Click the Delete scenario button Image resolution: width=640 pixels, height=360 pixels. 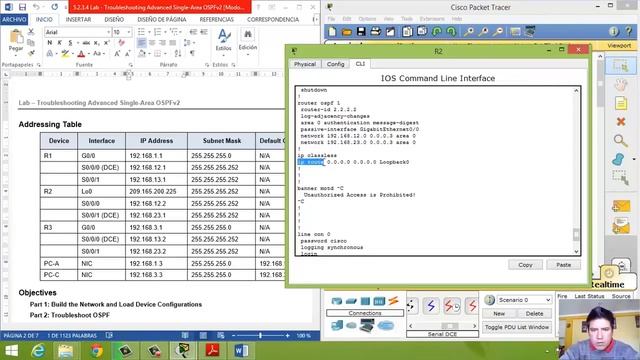coord(534,314)
